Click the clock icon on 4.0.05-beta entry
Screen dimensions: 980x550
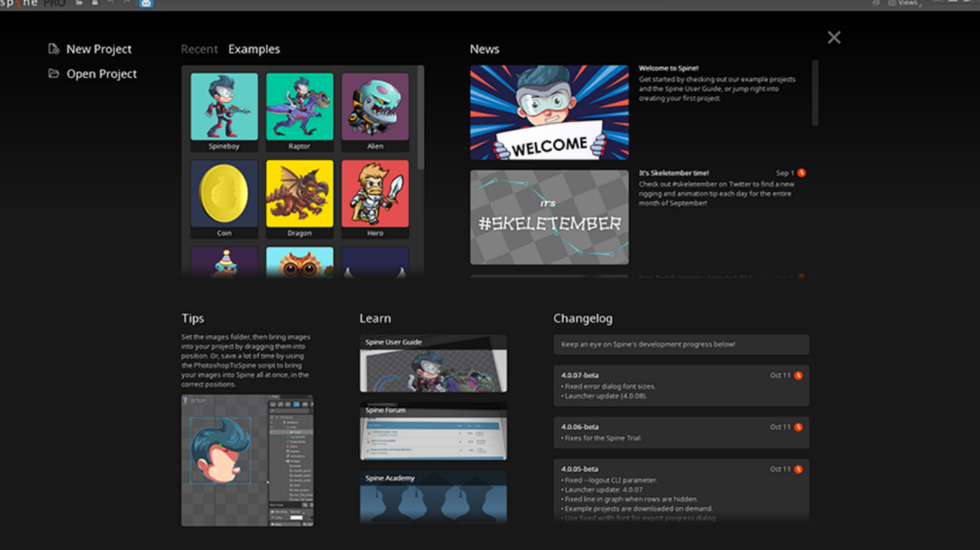click(x=799, y=469)
